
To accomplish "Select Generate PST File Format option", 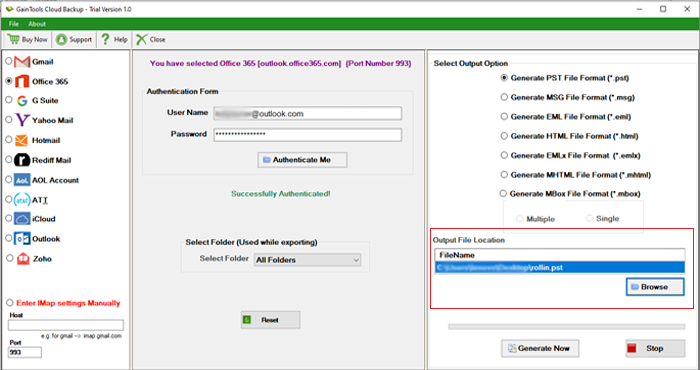I will tap(504, 78).
